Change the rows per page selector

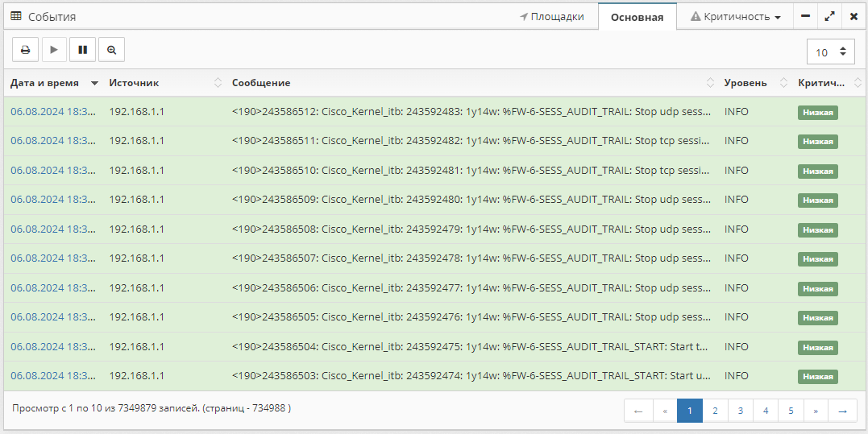830,52
